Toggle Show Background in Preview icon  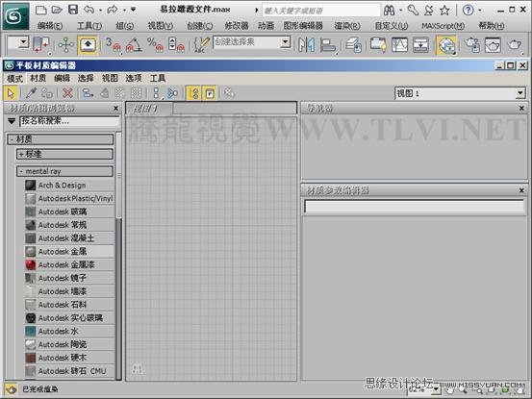tap(137, 93)
